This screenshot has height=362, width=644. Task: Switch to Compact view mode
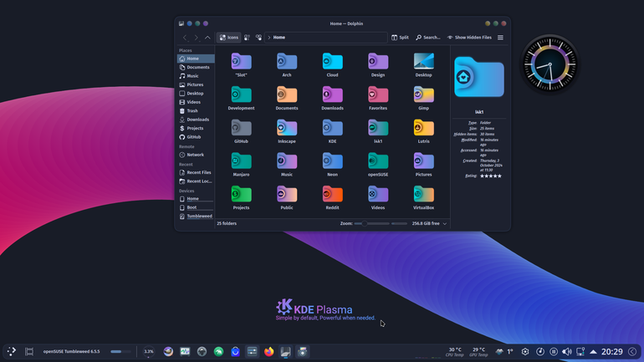(x=247, y=38)
